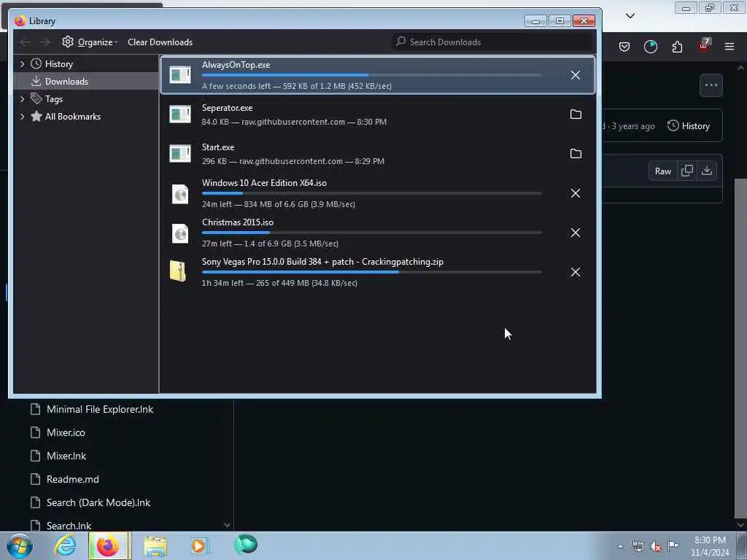Cancel the Sony Vegas Pro zip download
The height and width of the screenshot is (560, 747).
575,272
